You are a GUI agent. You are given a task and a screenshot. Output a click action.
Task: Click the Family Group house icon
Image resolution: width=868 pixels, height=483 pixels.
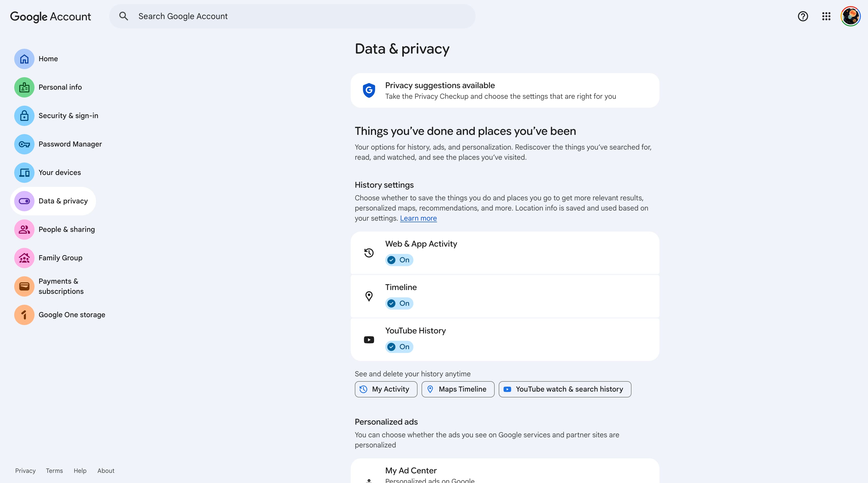24,258
